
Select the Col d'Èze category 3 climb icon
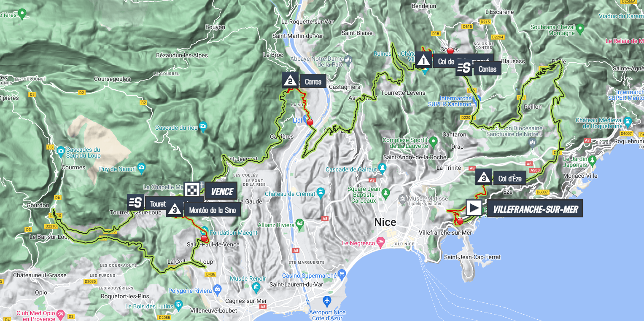[x=483, y=177]
